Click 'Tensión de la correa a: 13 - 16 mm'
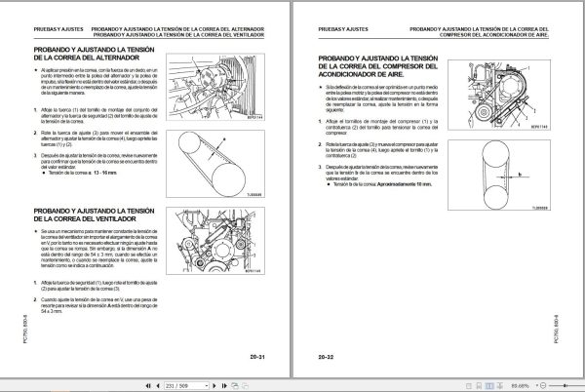This screenshot has height=392, width=585. click(x=83, y=173)
